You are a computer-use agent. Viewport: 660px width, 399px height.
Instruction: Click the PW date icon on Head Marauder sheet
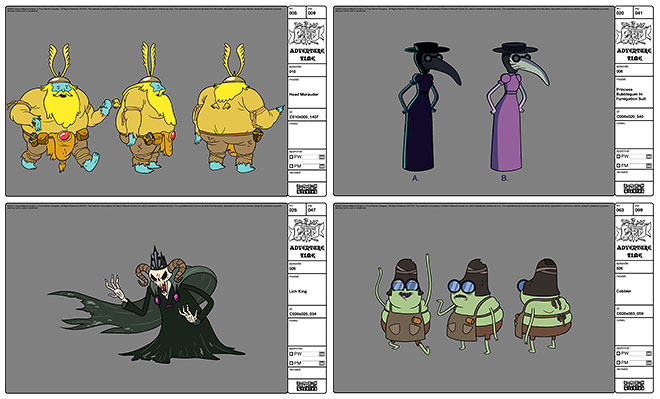click(322, 157)
